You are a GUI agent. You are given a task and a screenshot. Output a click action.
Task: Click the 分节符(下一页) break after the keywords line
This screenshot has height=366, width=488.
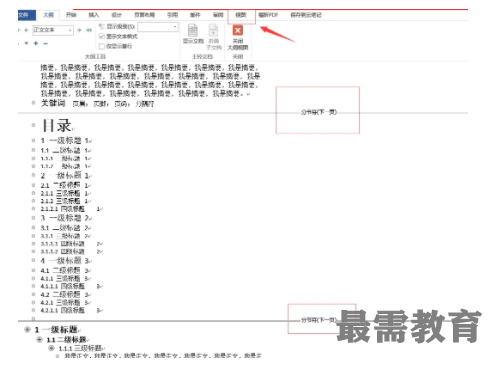318,112
